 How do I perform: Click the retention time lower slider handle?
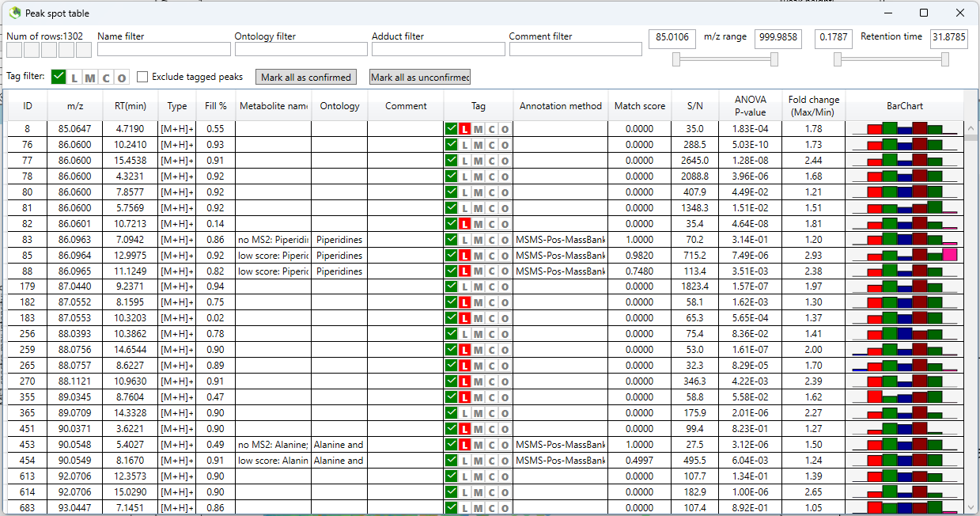point(838,59)
